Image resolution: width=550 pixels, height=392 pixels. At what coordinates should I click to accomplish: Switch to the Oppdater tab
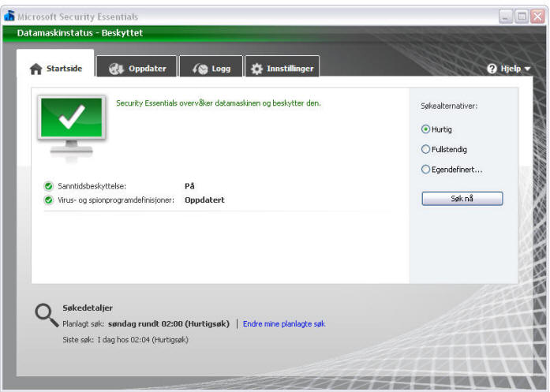coord(137,66)
